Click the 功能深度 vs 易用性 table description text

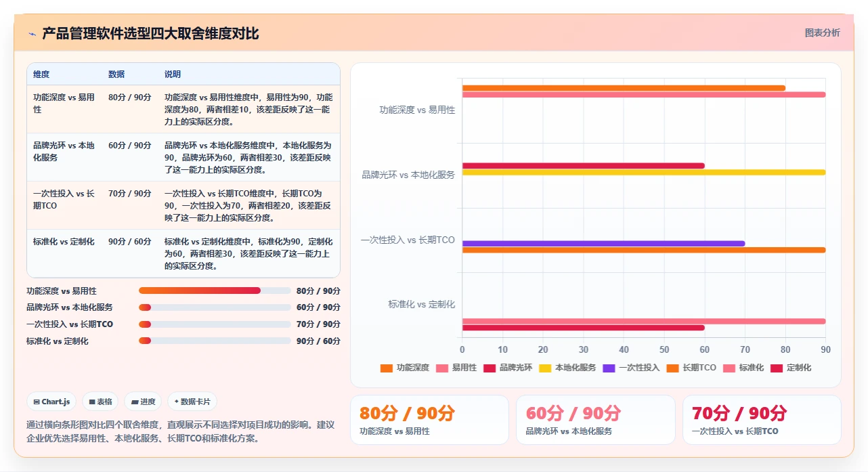(x=248, y=110)
